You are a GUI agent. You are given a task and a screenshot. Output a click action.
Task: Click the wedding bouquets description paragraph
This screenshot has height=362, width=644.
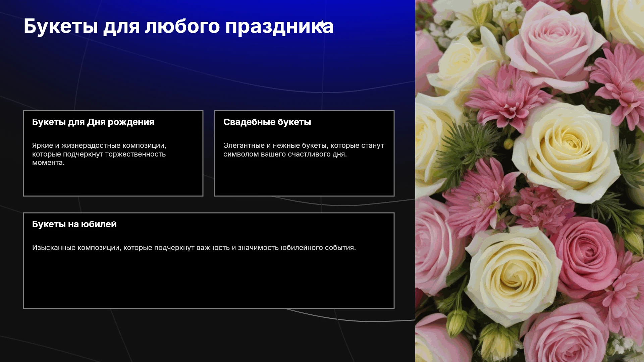(x=304, y=150)
